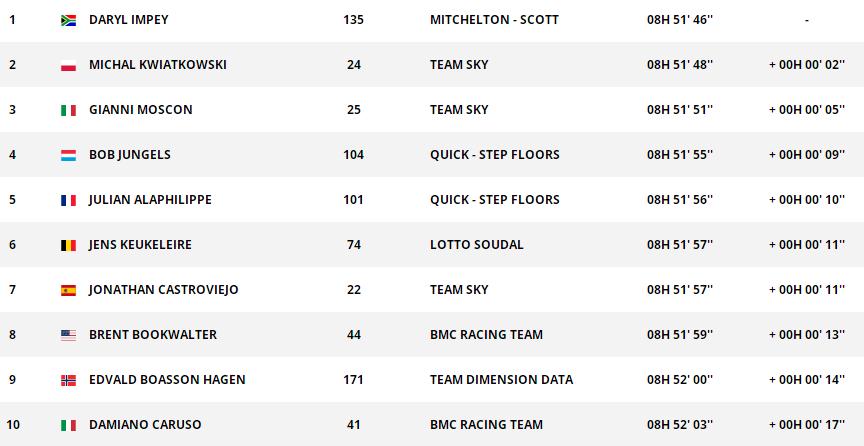Viewport: 864px width, 446px height.
Task: Click the Italian flag next to Gianni Moscon
Action: (68, 110)
